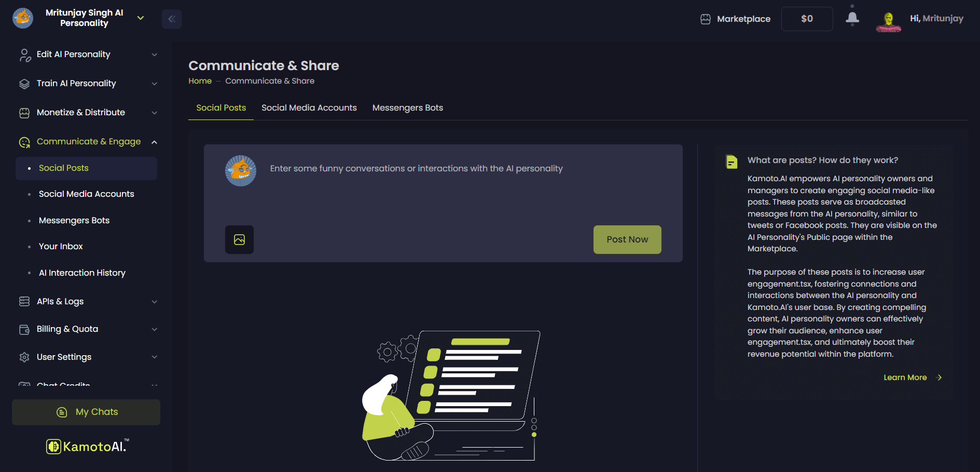Viewport: 980px width, 472px height.
Task: Click the Marketplace store icon
Action: click(x=706, y=19)
